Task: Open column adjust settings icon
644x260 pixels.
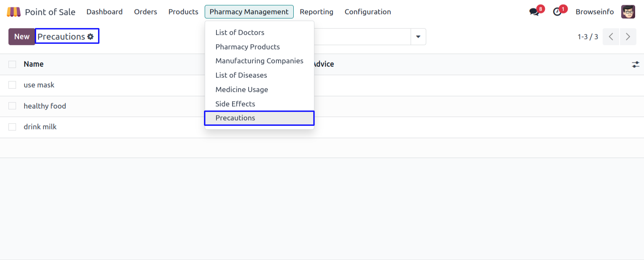Action: tap(636, 65)
